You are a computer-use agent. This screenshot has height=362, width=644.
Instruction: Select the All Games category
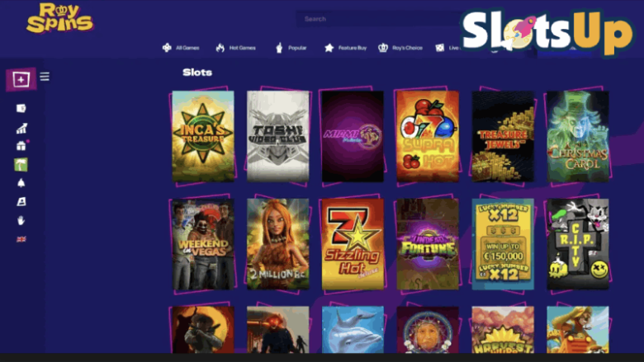coord(181,48)
